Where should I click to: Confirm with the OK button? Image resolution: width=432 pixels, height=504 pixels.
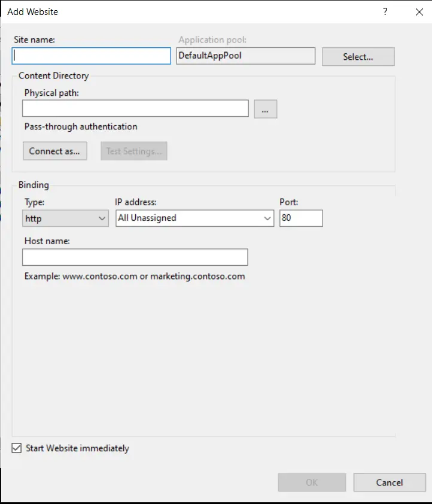point(312,482)
